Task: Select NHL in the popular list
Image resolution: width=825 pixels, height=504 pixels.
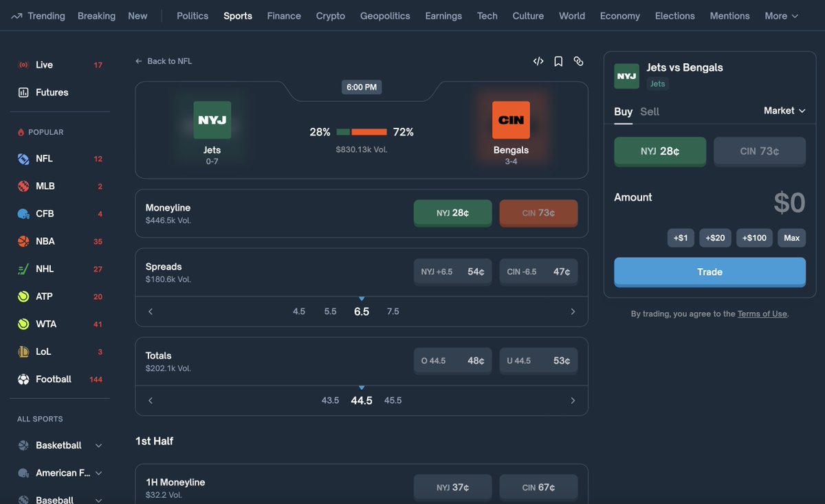Action: pos(60,269)
